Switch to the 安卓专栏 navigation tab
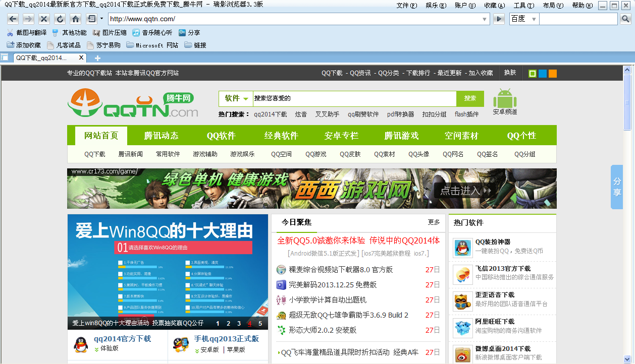Screen dimensions: 635x364 (341, 136)
